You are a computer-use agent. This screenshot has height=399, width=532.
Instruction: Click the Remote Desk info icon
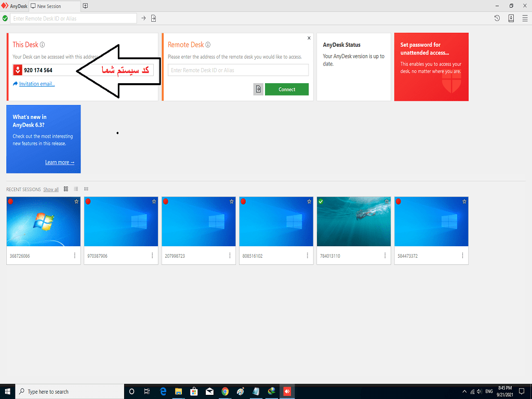point(208,45)
